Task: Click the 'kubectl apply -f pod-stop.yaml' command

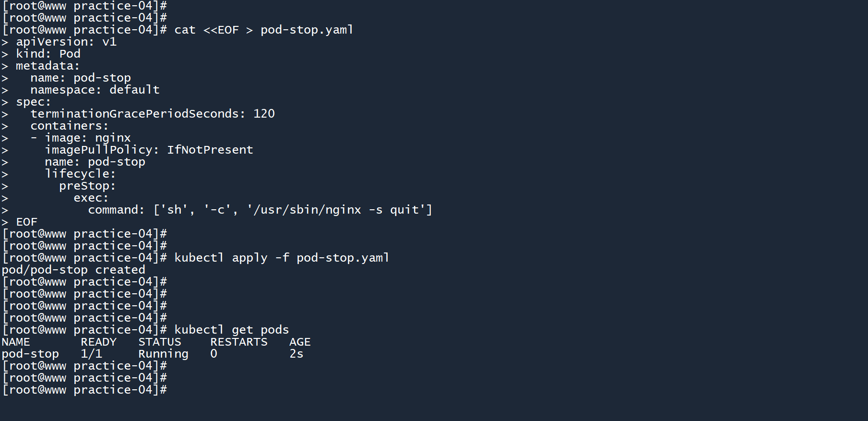Action: (281, 258)
